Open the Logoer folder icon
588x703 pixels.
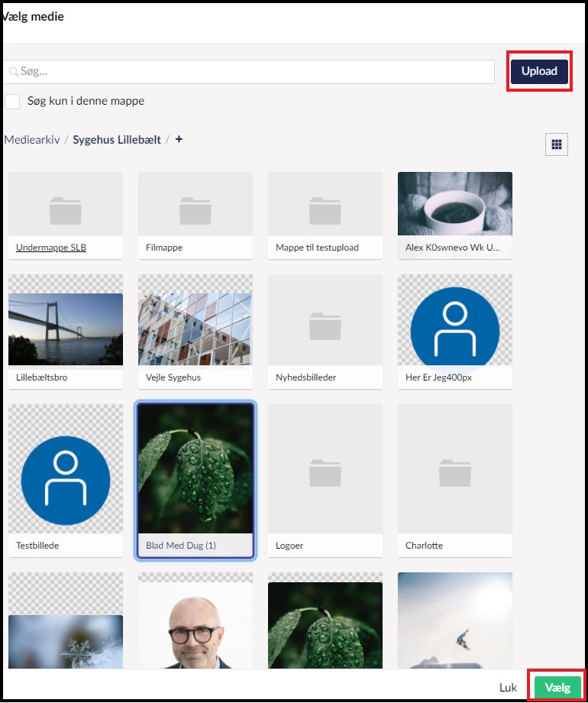click(325, 472)
